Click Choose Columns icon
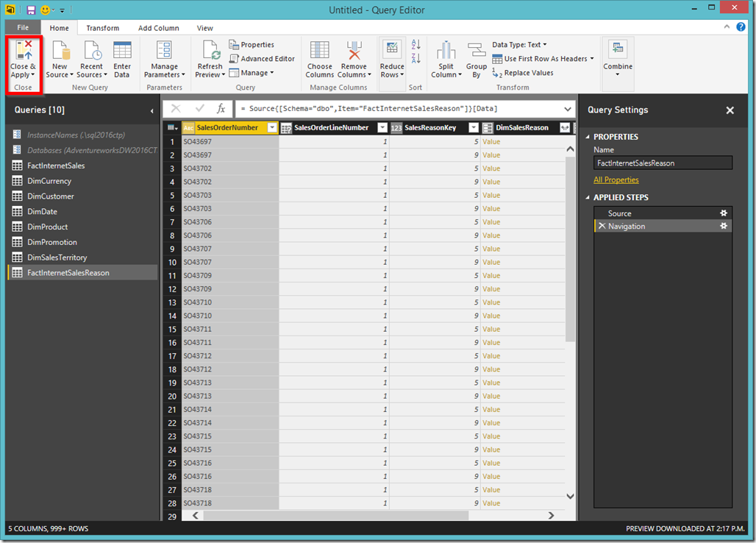Image resolution: width=756 pixels, height=543 pixels. coord(320,51)
